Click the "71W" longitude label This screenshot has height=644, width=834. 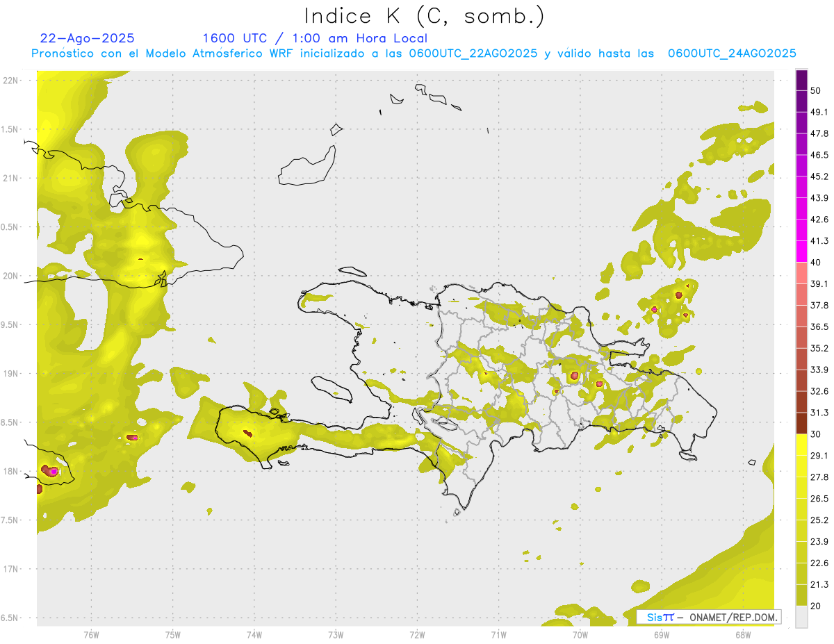click(498, 634)
